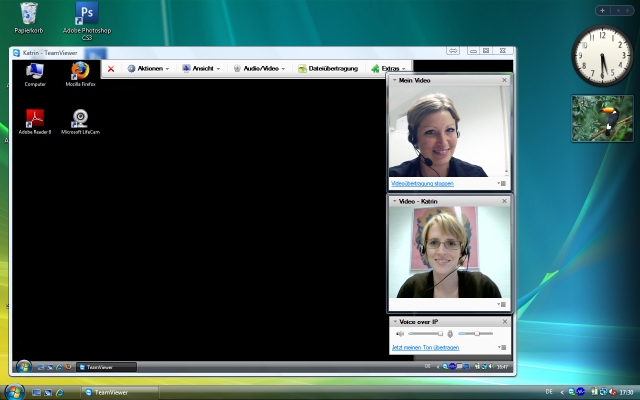Open options dropdown in Voice over IP panel
The width and height of the screenshot is (640, 400).
(x=502, y=348)
